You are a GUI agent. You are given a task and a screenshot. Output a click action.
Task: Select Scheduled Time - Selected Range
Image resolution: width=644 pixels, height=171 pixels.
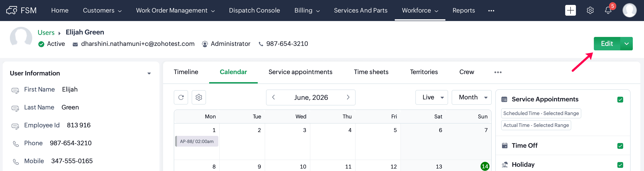click(541, 113)
